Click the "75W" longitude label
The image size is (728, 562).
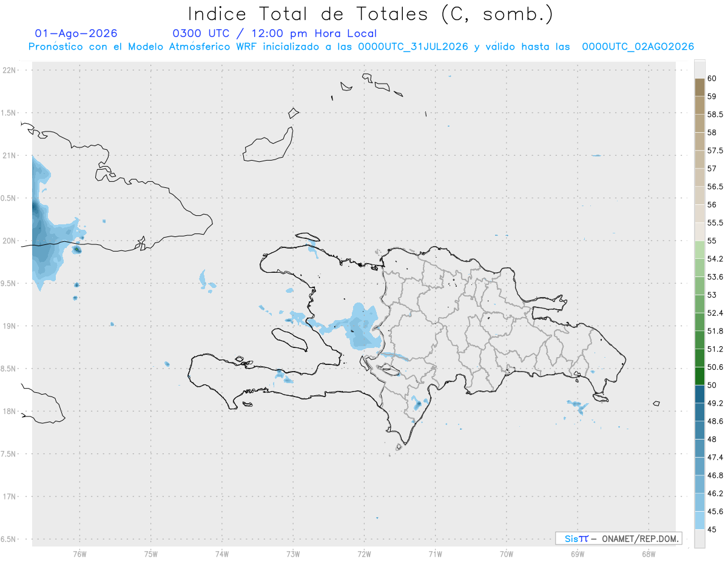click(150, 554)
